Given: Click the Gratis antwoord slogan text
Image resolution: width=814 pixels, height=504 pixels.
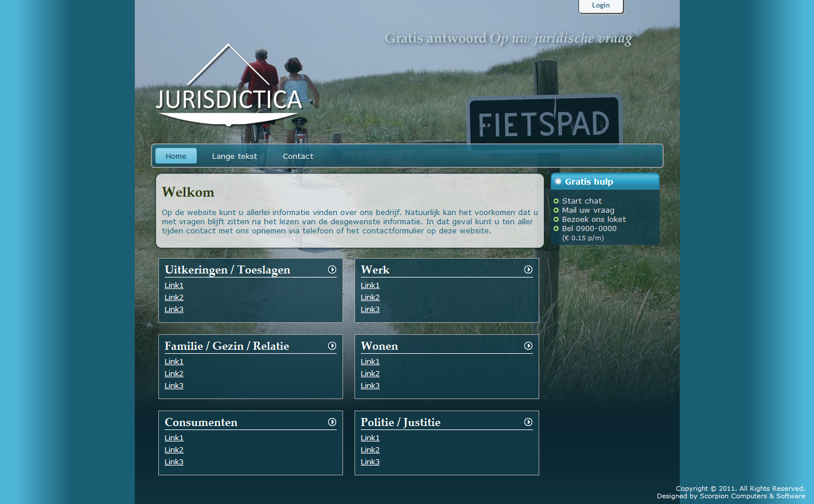Looking at the screenshot, I should (x=508, y=38).
